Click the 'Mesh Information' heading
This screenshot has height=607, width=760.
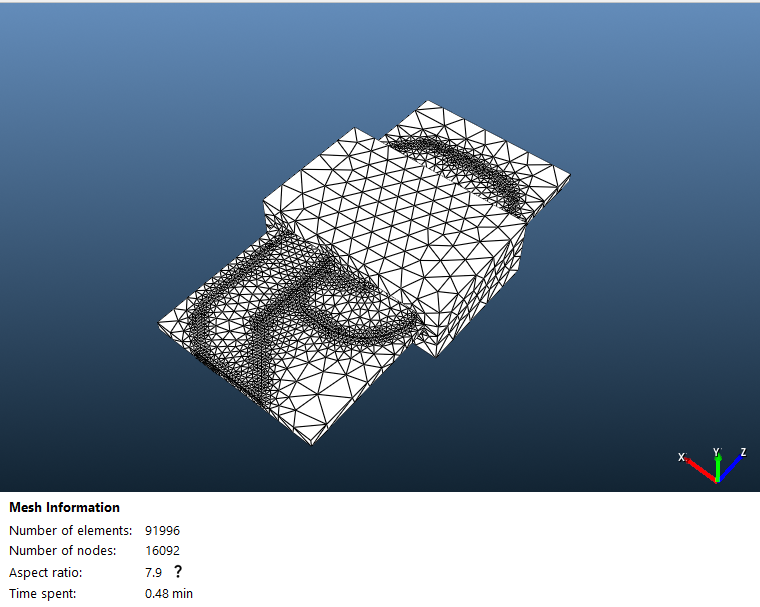click(x=64, y=507)
